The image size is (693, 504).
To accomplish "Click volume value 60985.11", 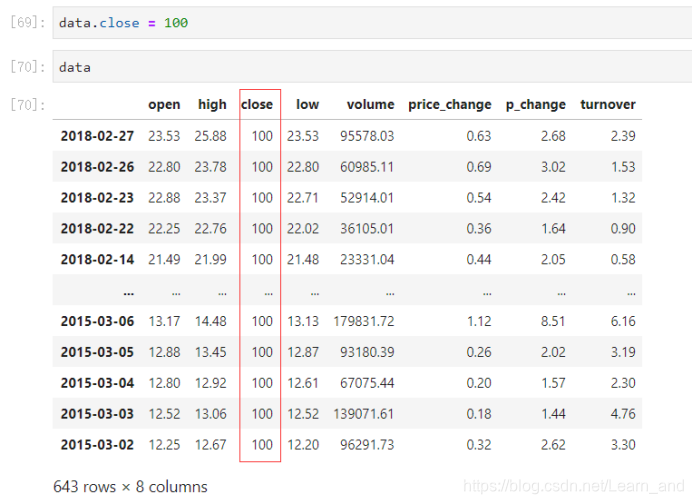I will point(367,167).
